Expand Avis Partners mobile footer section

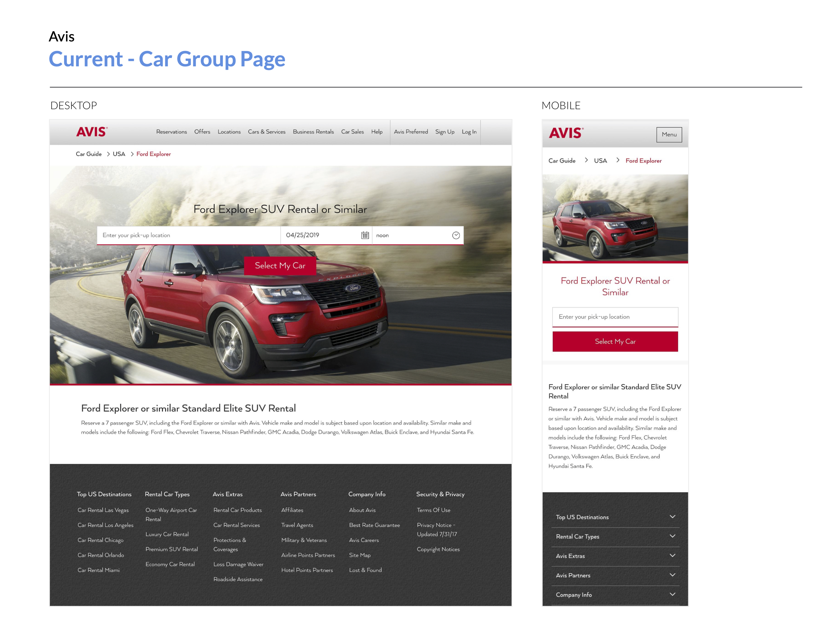tap(672, 575)
